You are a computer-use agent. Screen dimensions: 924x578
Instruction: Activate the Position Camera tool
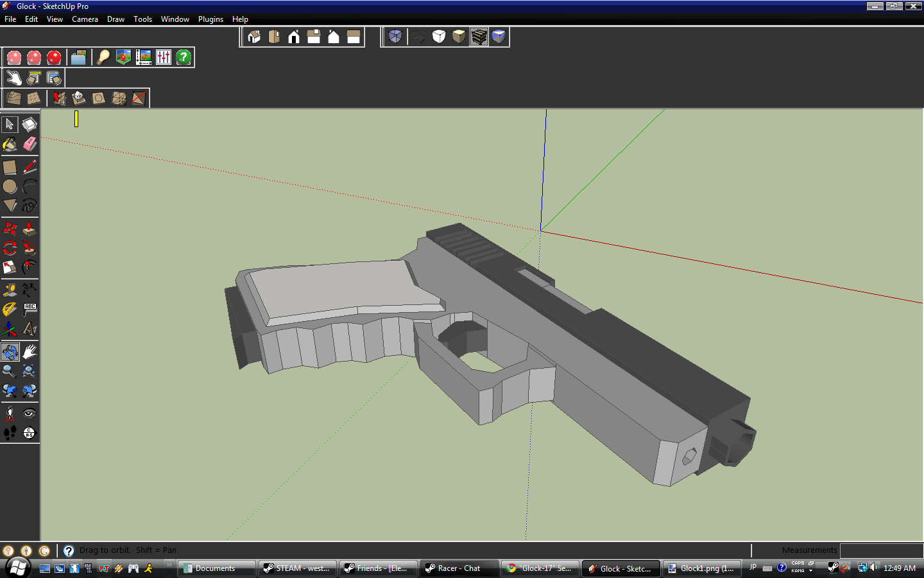[x=10, y=413]
